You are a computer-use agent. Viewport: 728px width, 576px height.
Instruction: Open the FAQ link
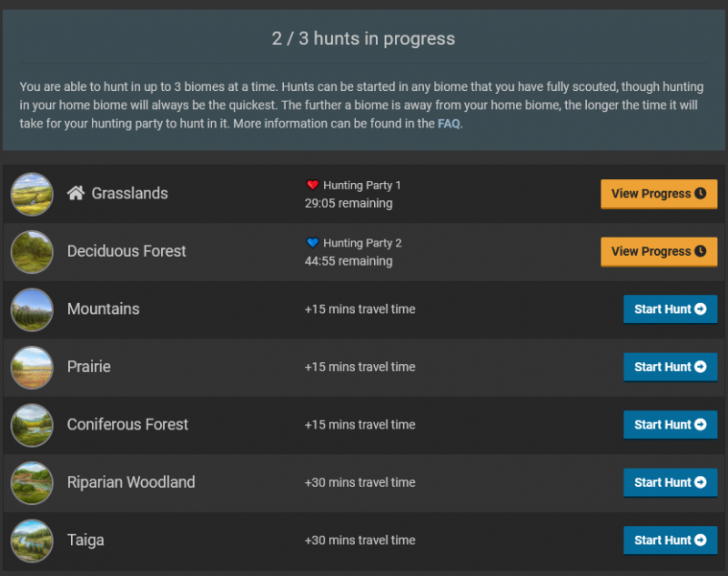click(x=449, y=124)
